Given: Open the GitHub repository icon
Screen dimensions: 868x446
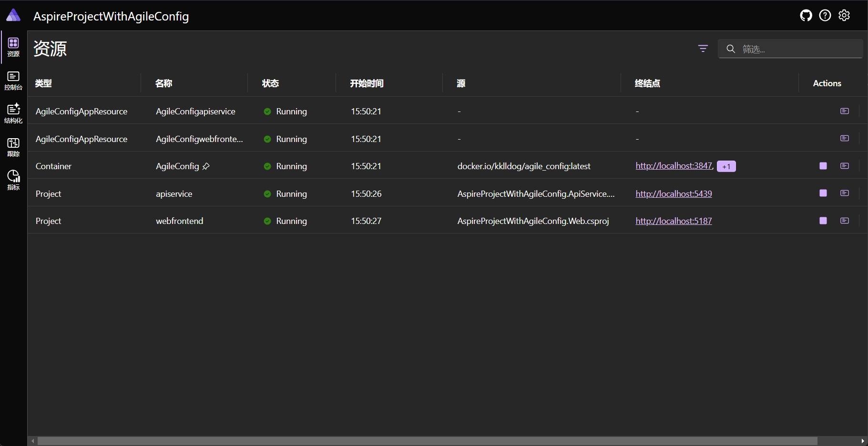Looking at the screenshot, I should click(x=806, y=16).
